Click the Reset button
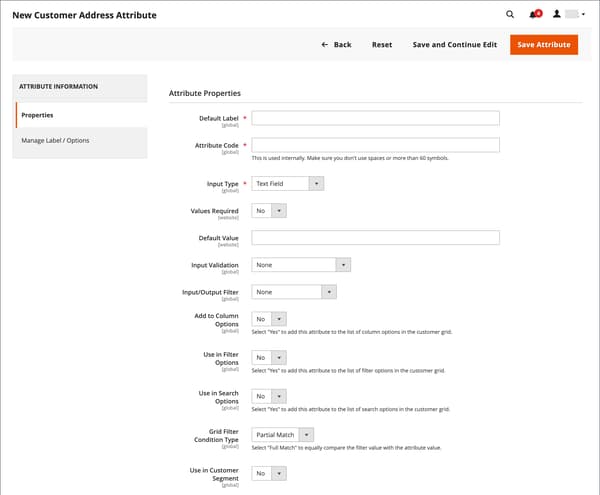This screenshot has height=495, width=600. [x=382, y=45]
